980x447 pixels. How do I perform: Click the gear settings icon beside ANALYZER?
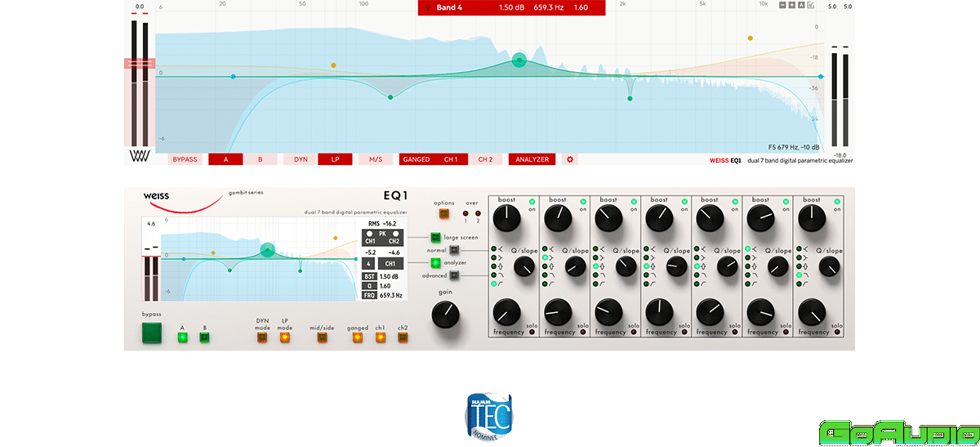coord(570,159)
